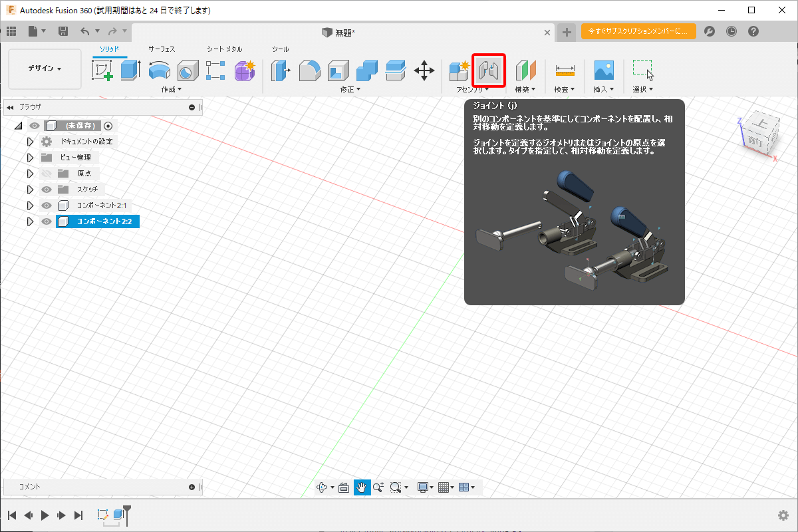Click the Select tool icon
This screenshot has width=798, height=532.
643,70
